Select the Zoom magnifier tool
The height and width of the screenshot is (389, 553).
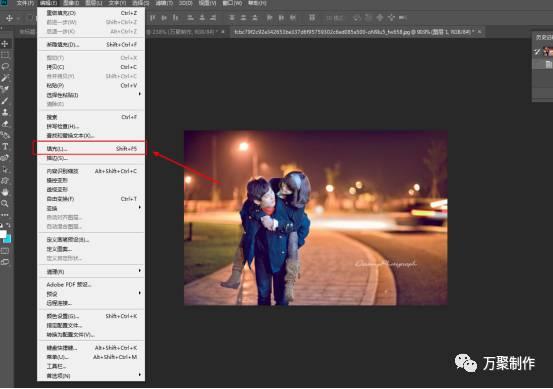coord(5,203)
